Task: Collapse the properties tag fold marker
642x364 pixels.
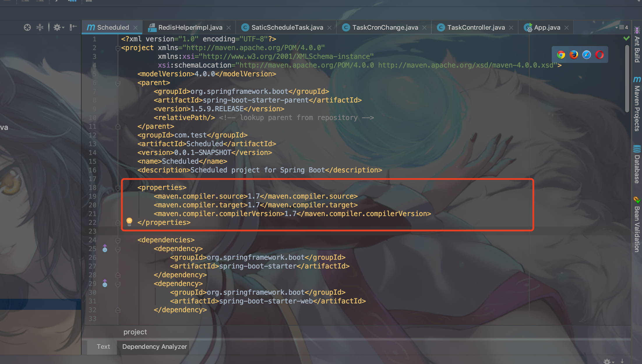Action: [118, 188]
